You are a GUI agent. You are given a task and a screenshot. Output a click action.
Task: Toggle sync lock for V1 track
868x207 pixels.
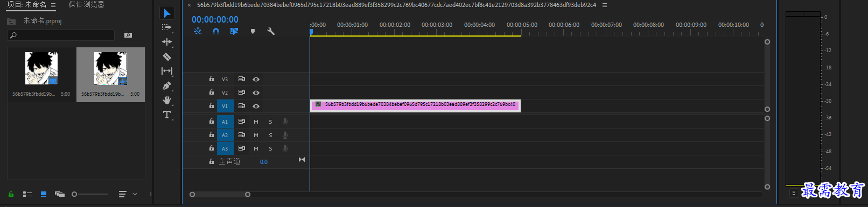click(242, 106)
